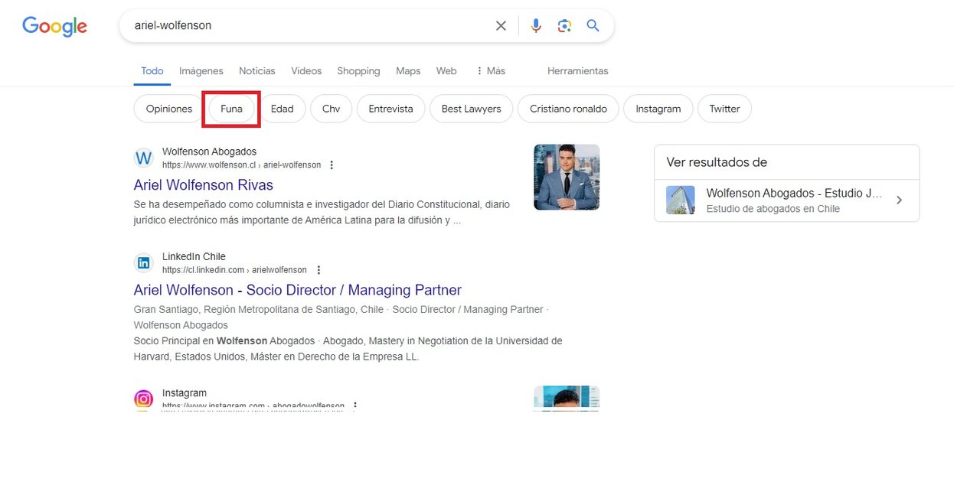980x495 pixels.
Task: Expand the Más menu
Action: click(x=490, y=71)
